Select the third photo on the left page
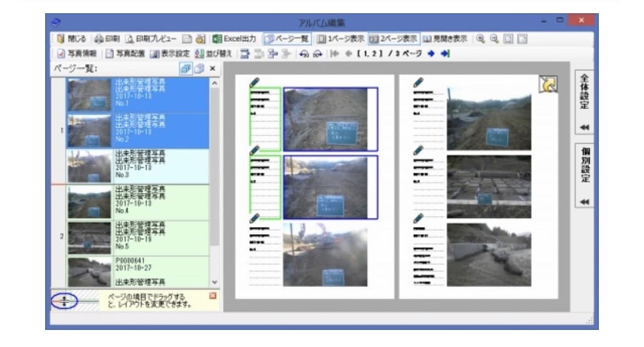The width and height of the screenshot is (644, 347). point(325,255)
